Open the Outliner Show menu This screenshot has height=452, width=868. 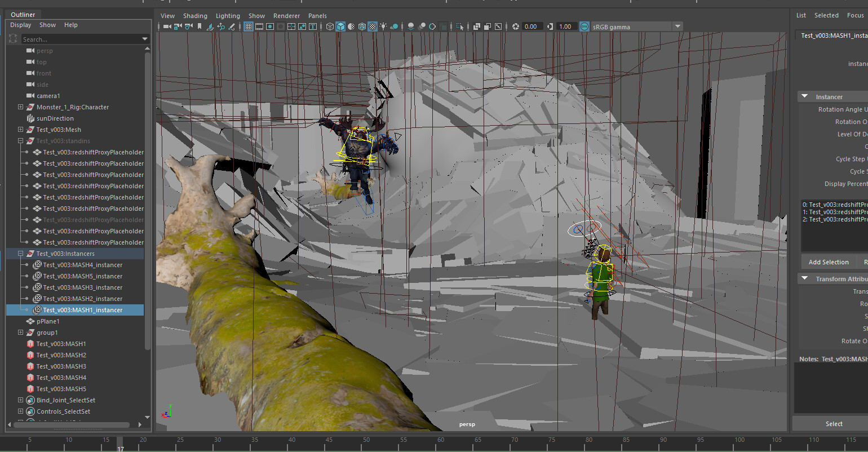coord(47,25)
